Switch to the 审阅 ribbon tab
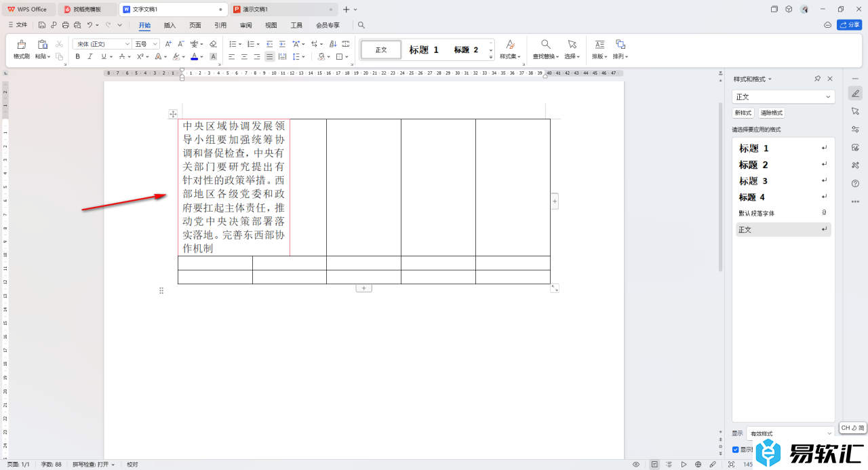The image size is (868, 470). coord(245,25)
